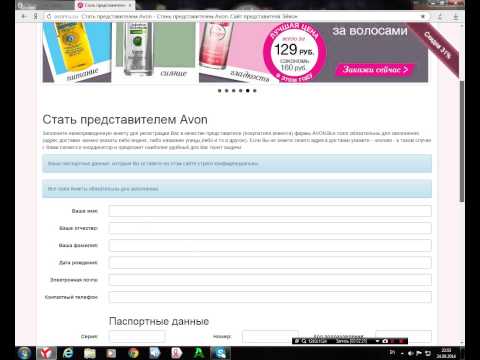Open Skype from the taskbar

point(220,353)
